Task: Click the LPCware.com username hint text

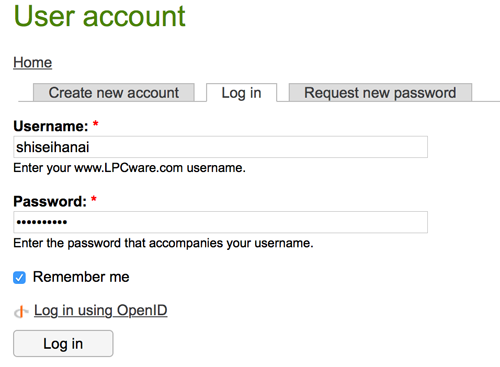Action: 129,168
